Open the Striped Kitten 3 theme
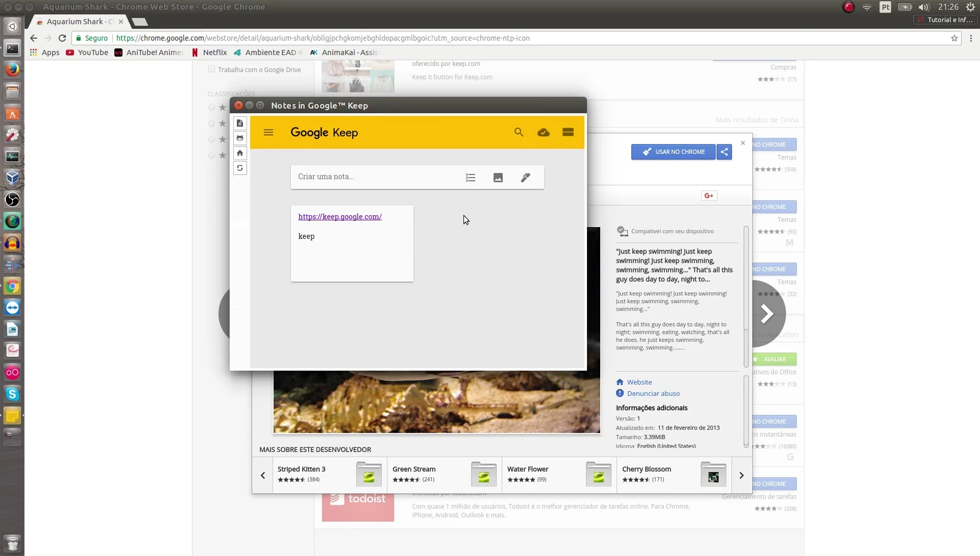 click(x=330, y=475)
